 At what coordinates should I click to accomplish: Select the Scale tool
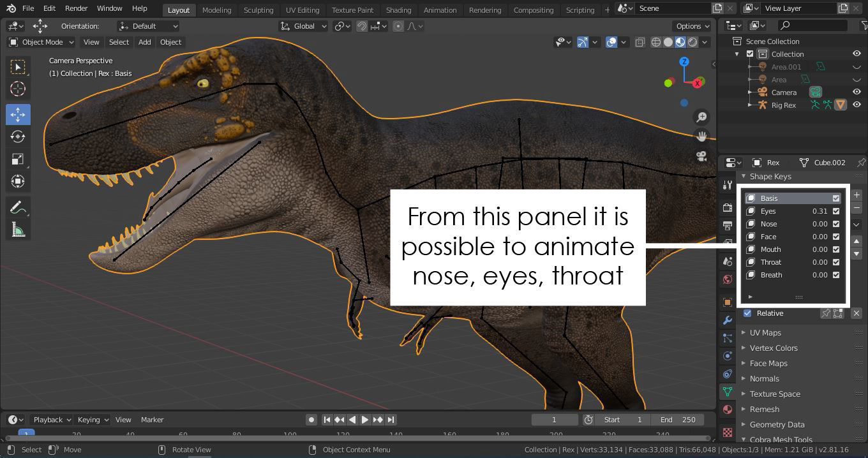(x=18, y=159)
